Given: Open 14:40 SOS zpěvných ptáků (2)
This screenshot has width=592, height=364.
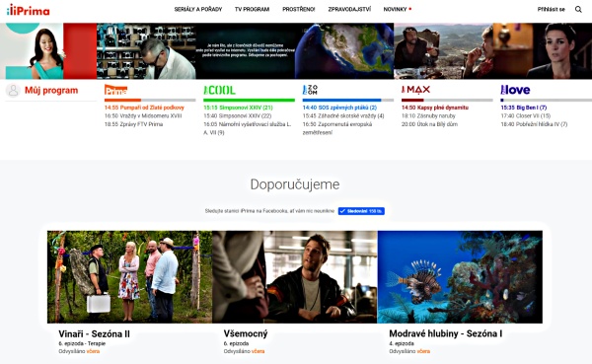Looking at the screenshot, I should click(x=339, y=108).
